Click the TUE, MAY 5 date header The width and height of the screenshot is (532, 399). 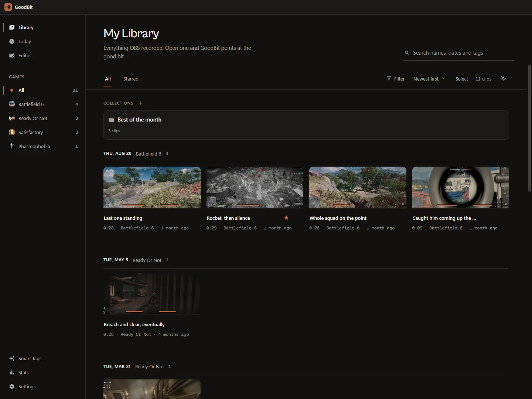[116, 260]
